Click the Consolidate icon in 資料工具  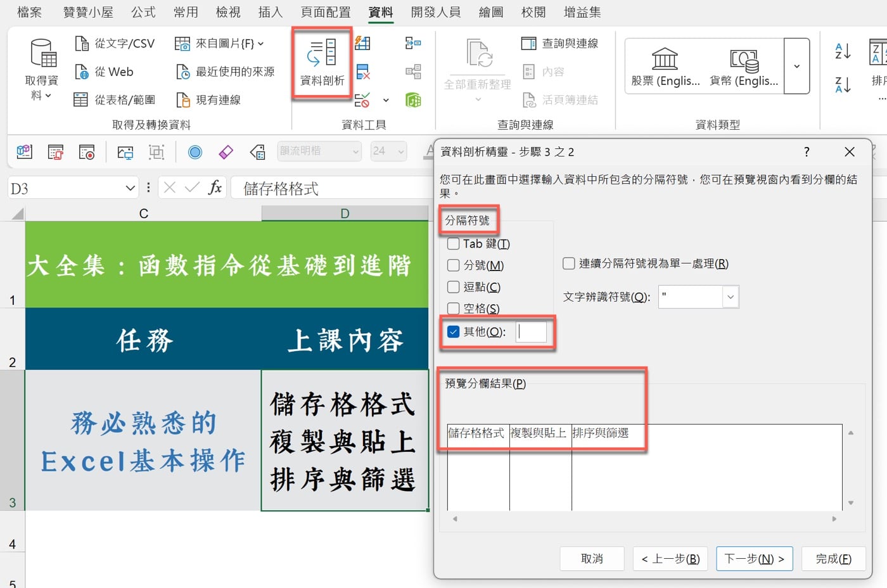pyautogui.click(x=413, y=43)
